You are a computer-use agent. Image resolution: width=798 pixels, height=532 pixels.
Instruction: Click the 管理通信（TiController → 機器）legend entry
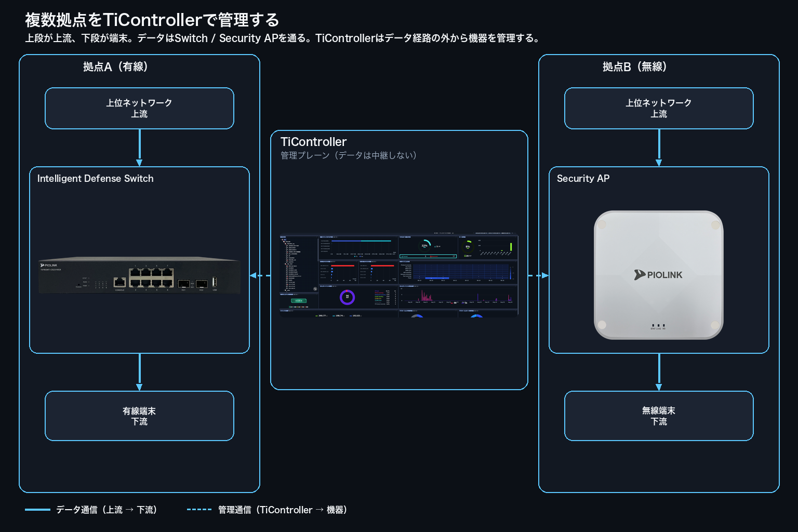point(267,510)
